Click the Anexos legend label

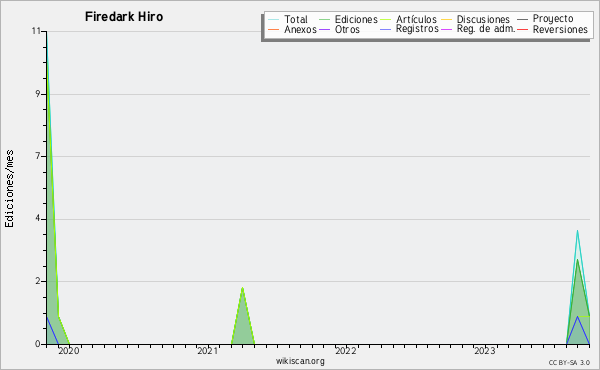(x=300, y=29)
